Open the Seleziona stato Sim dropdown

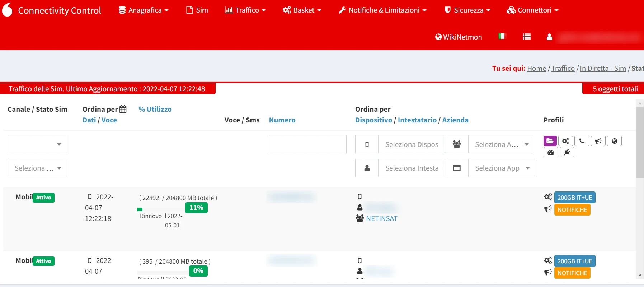point(37,168)
